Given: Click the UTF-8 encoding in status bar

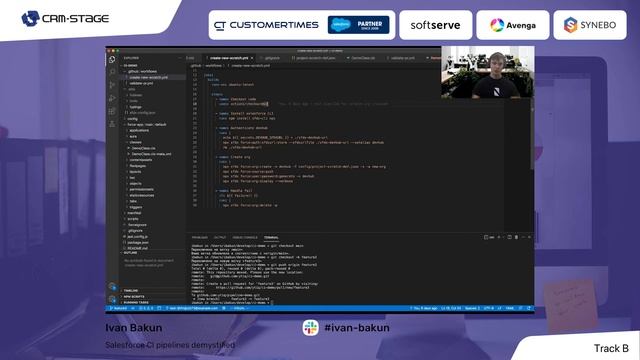Looking at the screenshot, I should [x=488, y=308].
